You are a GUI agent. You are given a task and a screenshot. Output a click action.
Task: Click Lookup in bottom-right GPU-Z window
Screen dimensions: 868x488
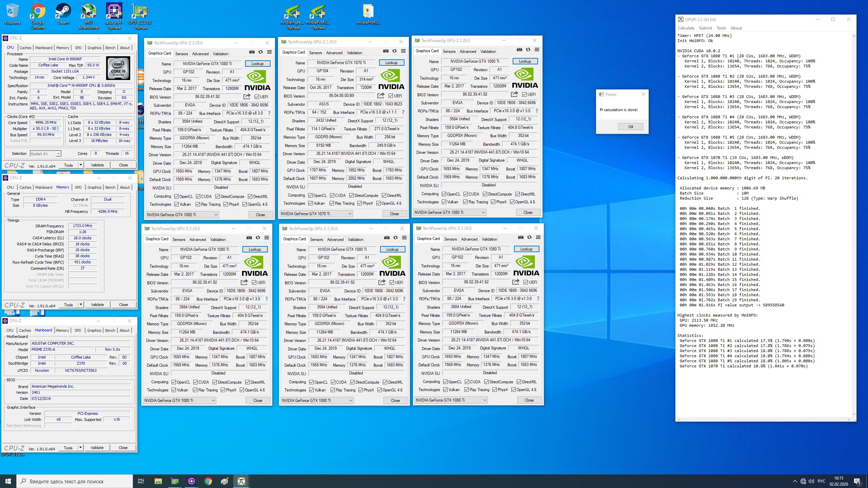click(526, 249)
